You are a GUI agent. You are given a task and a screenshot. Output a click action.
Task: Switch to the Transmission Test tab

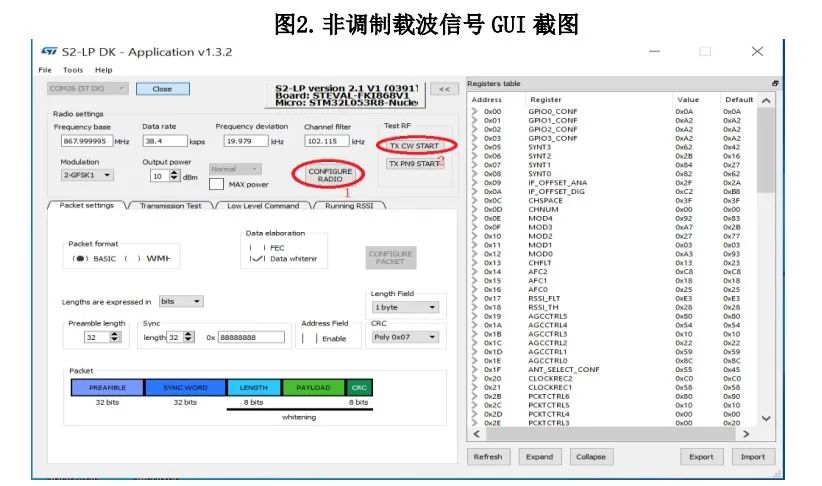click(x=170, y=206)
